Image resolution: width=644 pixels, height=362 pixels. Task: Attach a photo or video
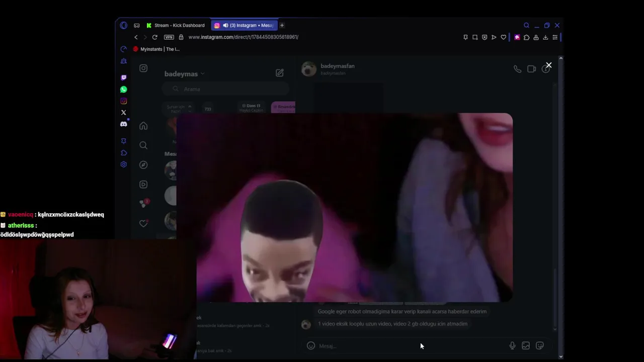[526, 346]
